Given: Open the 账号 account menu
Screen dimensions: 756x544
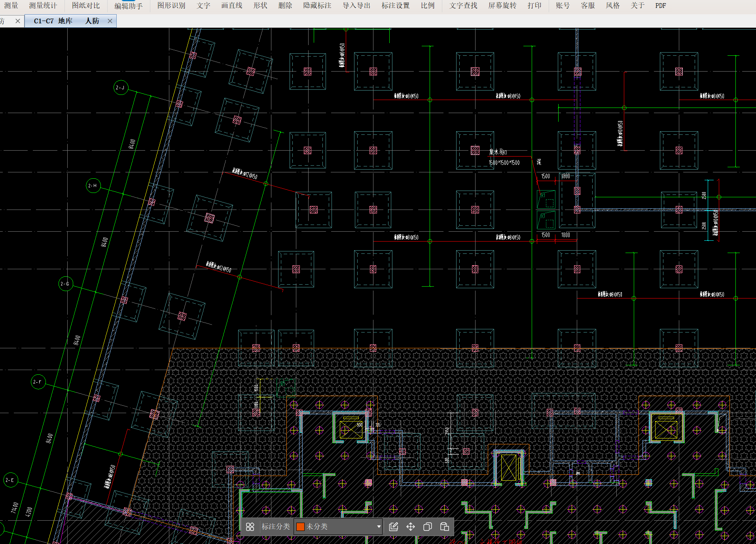Looking at the screenshot, I should pyautogui.click(x=563, y=6).
